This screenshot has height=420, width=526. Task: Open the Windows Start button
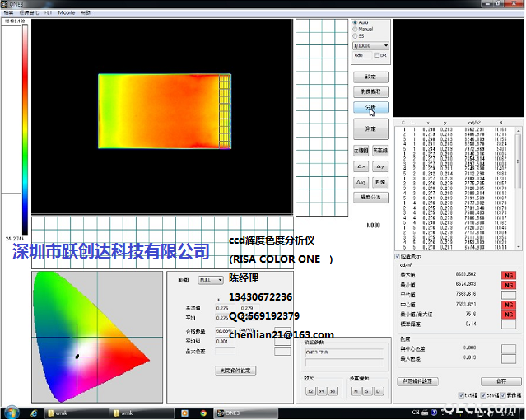(x=12, y=413)
